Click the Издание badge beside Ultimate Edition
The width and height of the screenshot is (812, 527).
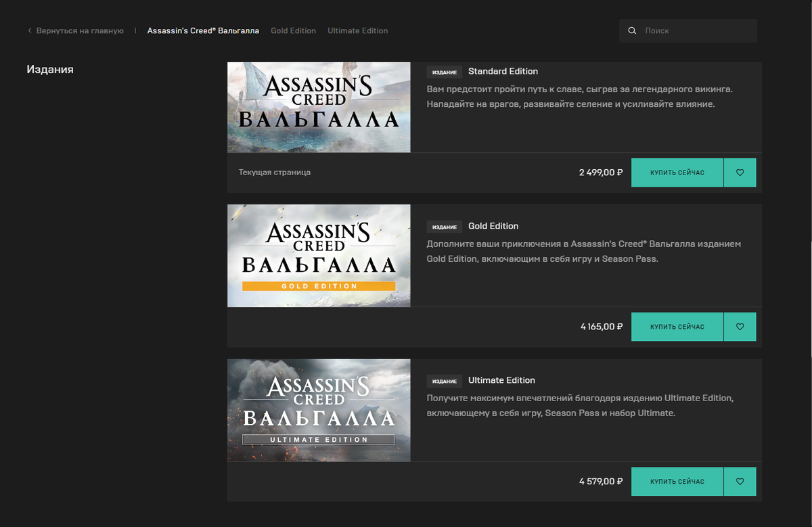click(445, 381)
